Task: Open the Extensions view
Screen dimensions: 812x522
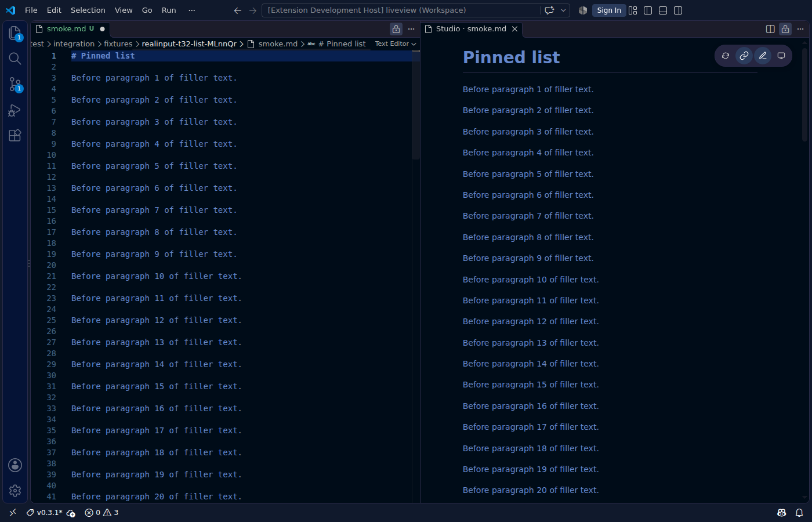Action: pyautogui.click(x=15, y=135)
